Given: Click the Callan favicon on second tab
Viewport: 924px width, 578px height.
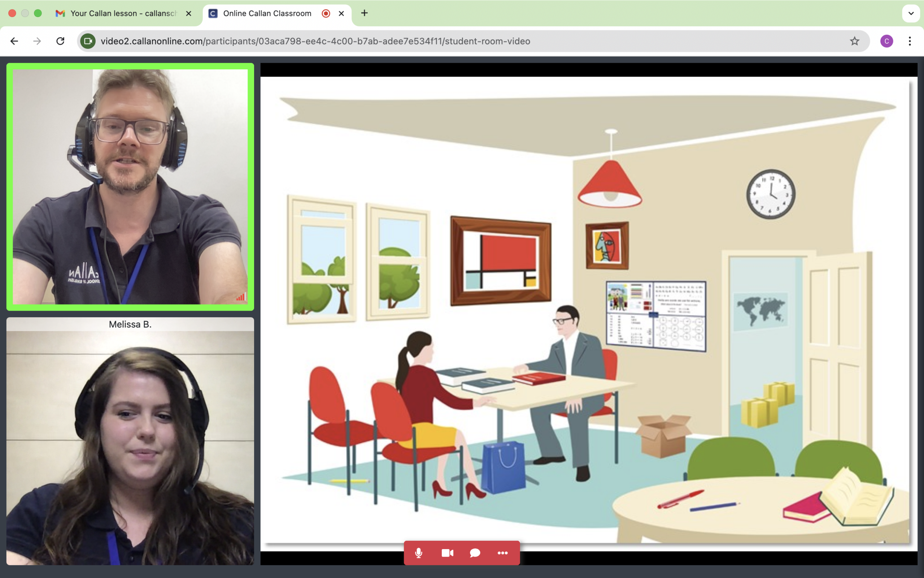Looking at the screenshot, I should tap(213, 13).
